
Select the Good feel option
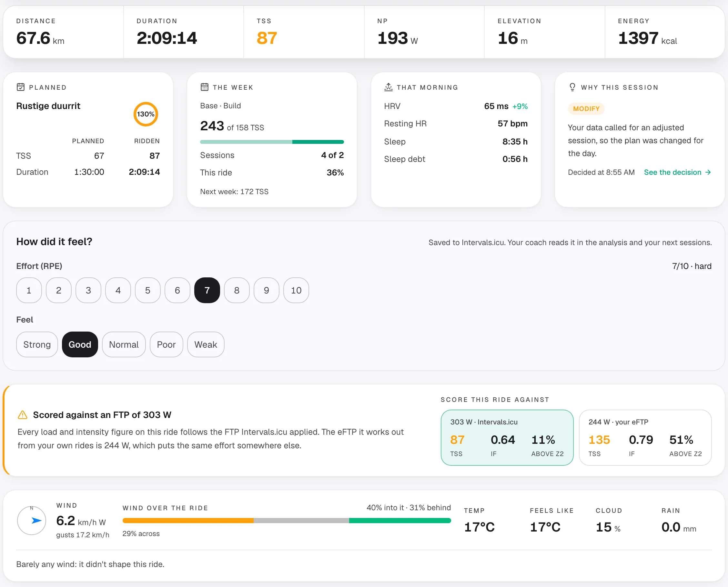[x=80, y=344]
